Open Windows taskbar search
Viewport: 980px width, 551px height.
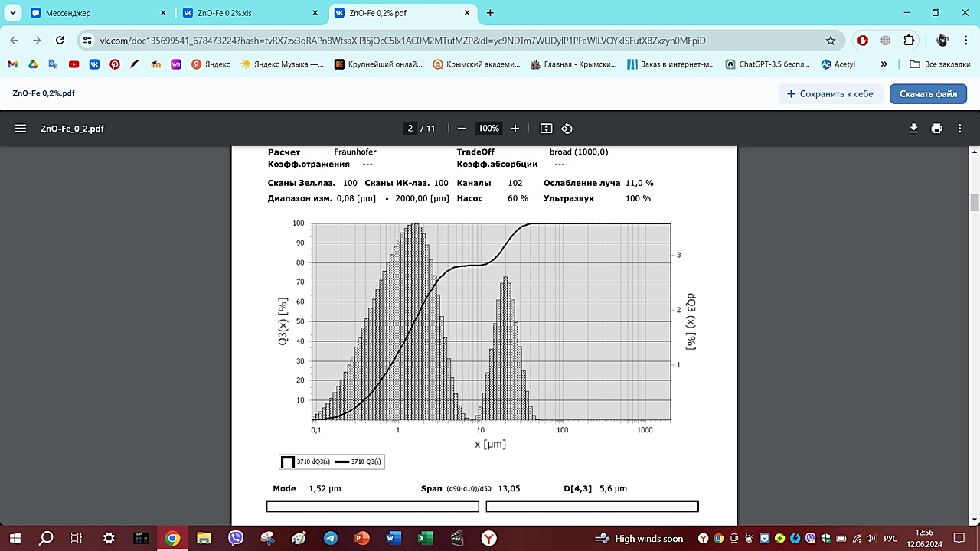[x=46, y=538]
